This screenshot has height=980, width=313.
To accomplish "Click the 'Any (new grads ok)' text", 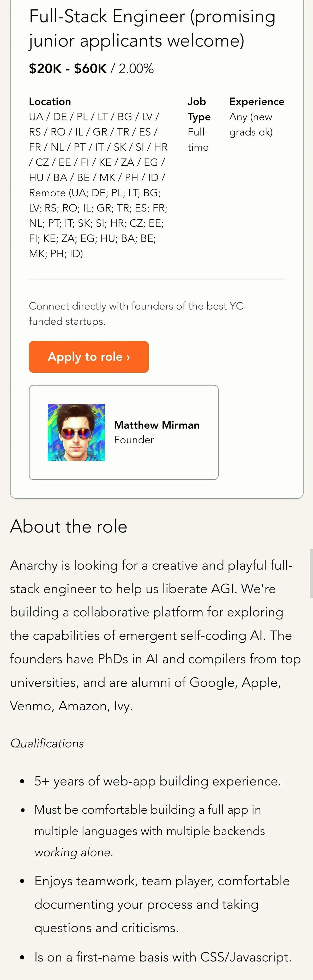I will coord(251,124).
